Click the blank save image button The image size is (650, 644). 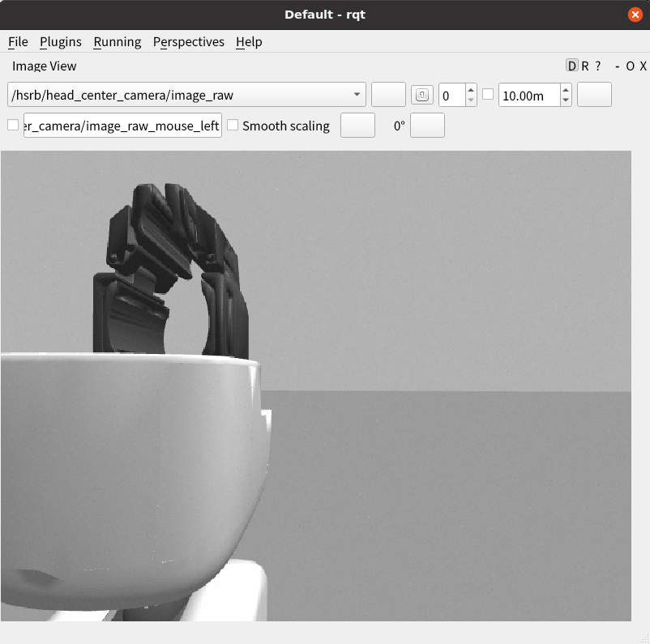(x=593, y=95)
